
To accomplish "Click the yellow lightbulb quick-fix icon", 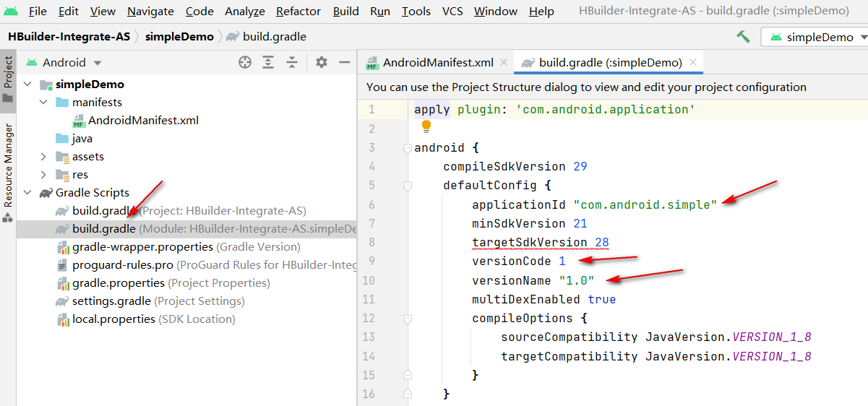I will (426, 127).
